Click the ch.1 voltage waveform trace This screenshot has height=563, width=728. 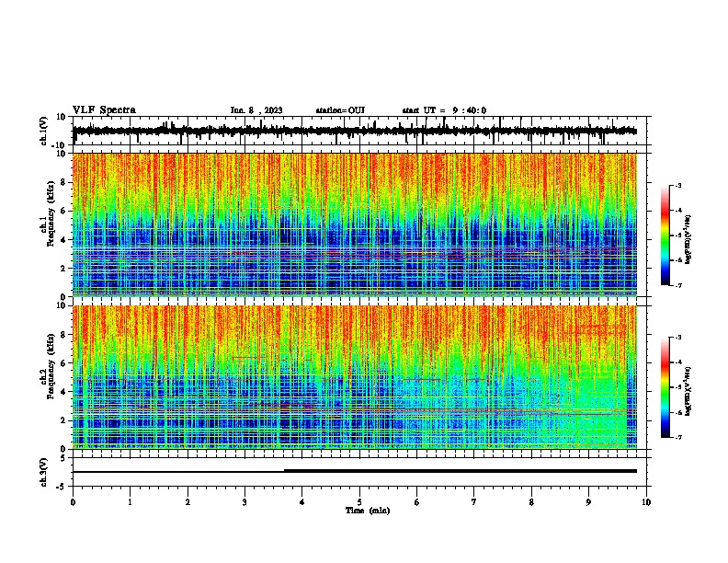coord(355,131)
